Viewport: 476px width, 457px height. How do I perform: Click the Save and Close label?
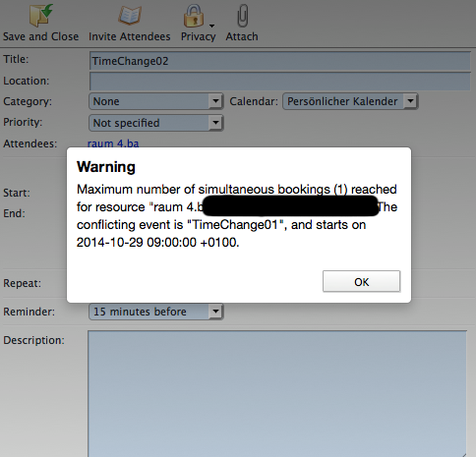pyautogui.click(x=41, y=36)
